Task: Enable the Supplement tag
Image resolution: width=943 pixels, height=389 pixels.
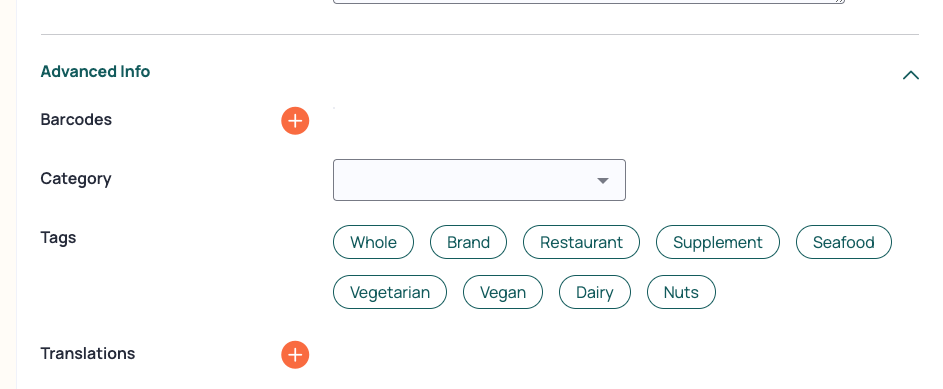Action: [717, 242]
